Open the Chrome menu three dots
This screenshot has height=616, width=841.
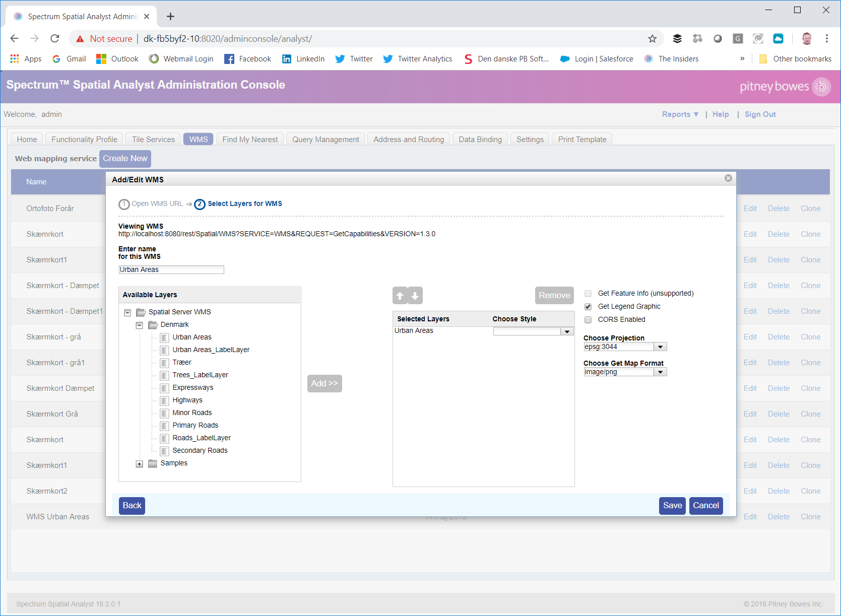point(827,39)
